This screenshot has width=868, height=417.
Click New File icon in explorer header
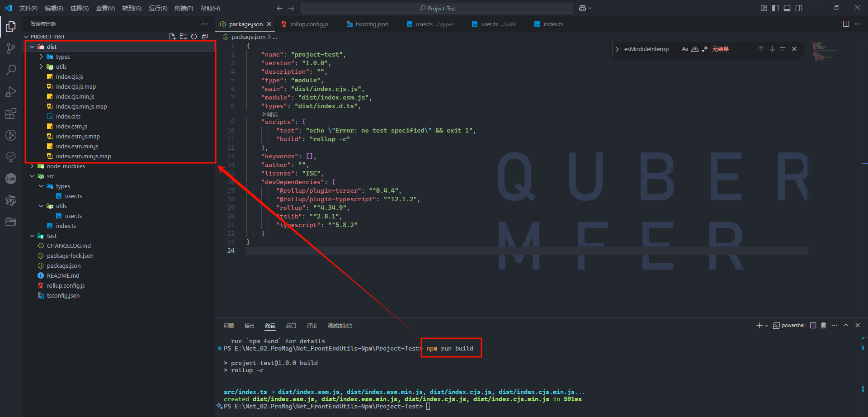(172, 37)
